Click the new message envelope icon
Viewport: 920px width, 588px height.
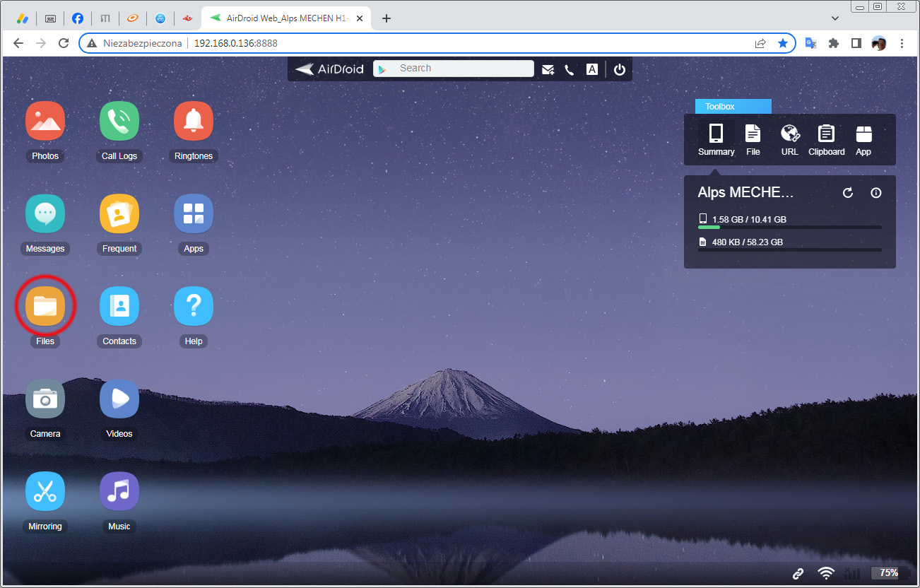pos(548,69)
